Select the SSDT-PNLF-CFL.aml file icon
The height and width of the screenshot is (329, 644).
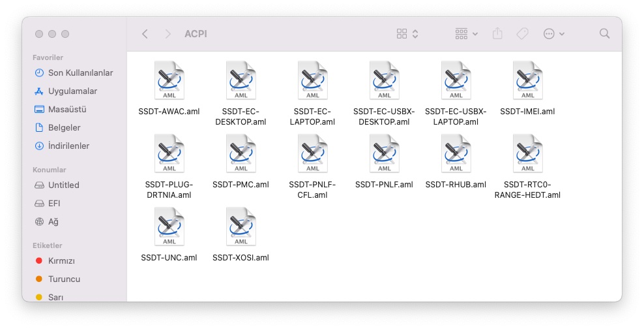[313, 153]
